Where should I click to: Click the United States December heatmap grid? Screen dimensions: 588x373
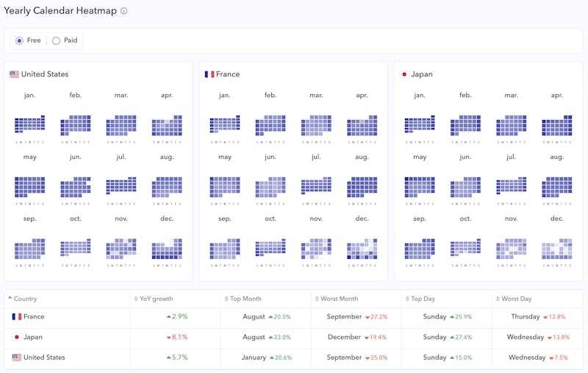point(167,249)
